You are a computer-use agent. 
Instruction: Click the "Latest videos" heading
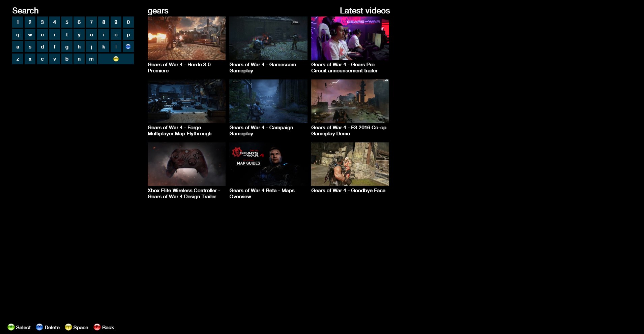365,11
